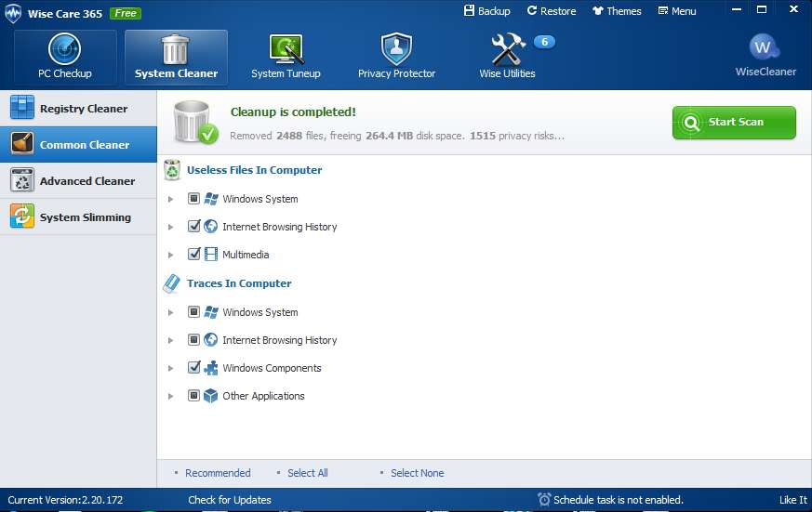812x512 pixels.
Task: Click globe icon under Traces In Computer
Action: (x=211, y=340)
